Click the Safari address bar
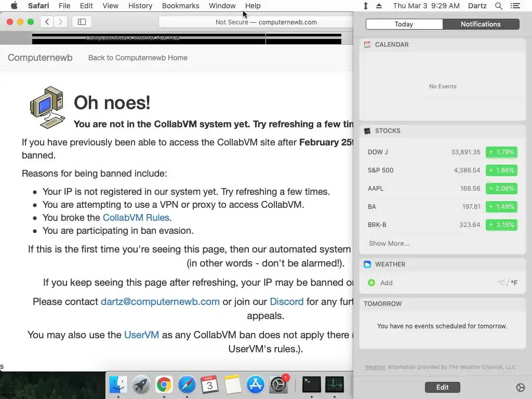Image resolution: width=532 pixels, height=399 pixels. (x=256, y=22)
